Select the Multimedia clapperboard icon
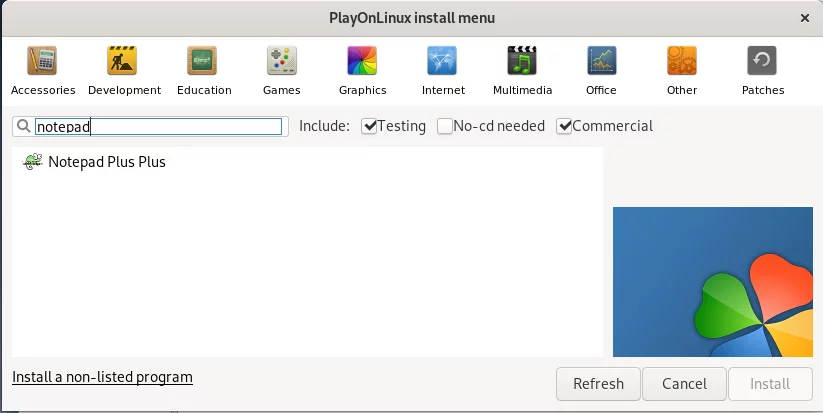Screen dimensions: 823x413 522,60
